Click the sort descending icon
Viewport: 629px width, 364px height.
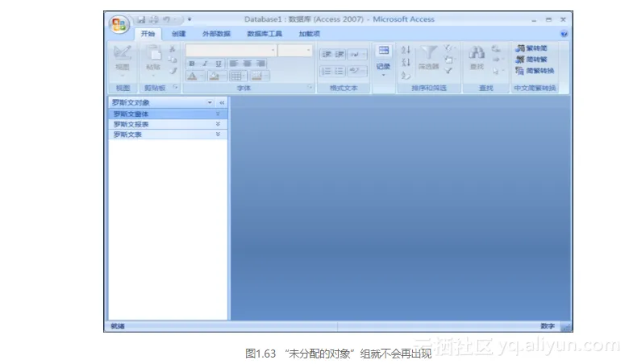406,62
